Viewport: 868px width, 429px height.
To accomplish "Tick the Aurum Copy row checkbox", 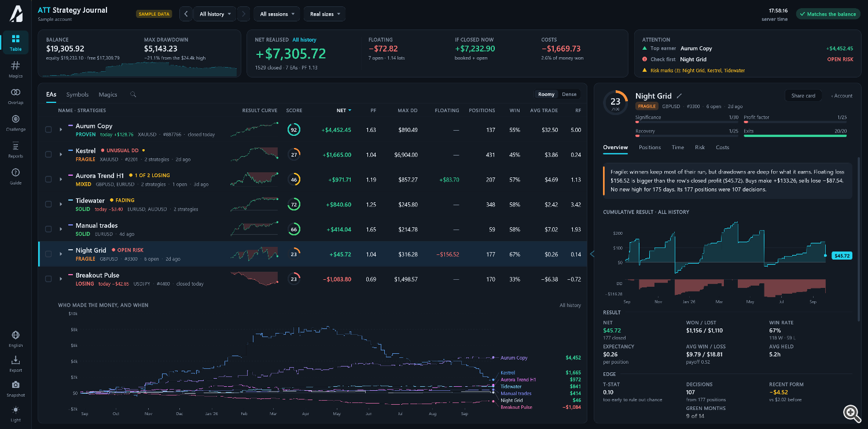I will tap(49, 130).
